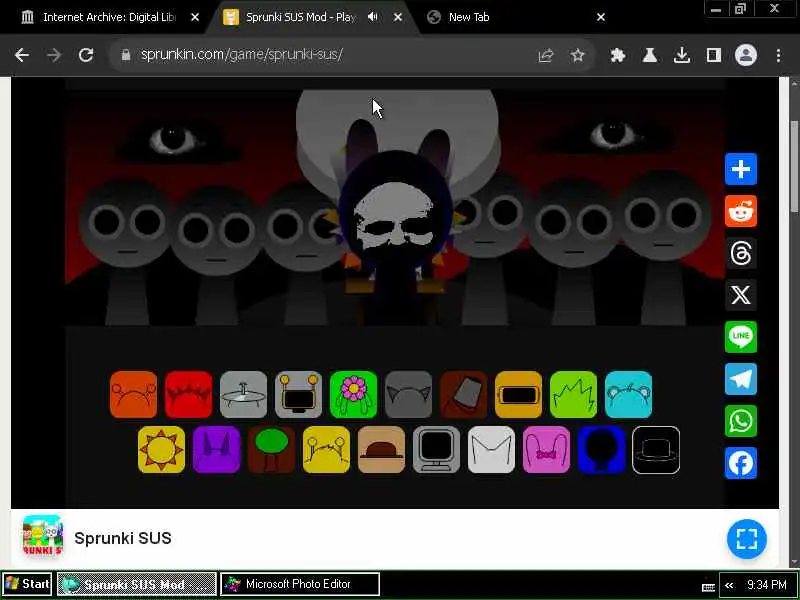Select the Sprunki SUS Mod taskbar button
The width and height of the screenshot is (800, 600).
click(136, 584)
